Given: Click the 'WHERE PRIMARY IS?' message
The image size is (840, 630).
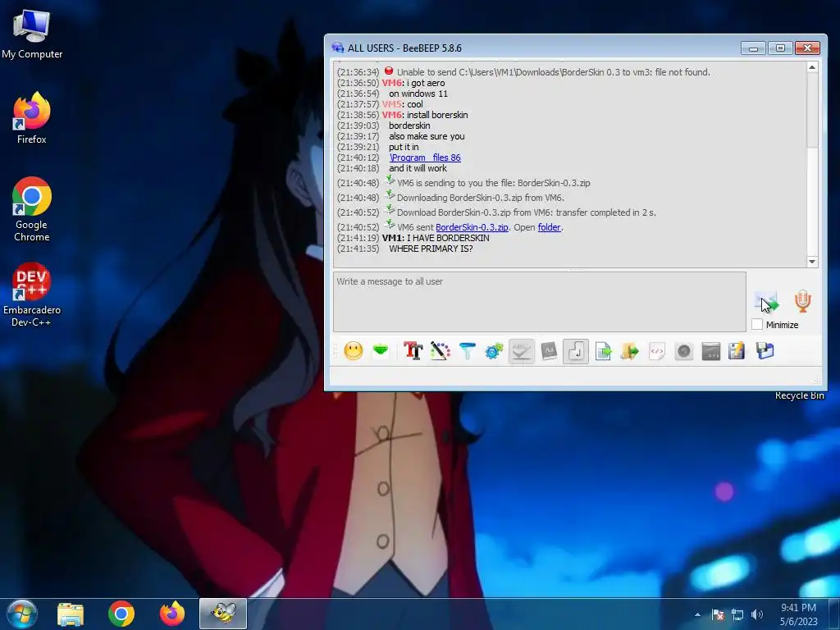Looking at the screenshot, I should tap(431, 249).
